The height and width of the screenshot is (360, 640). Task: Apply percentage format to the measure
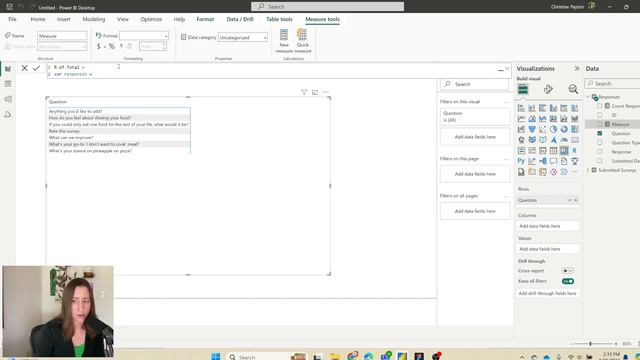pos(111,47)
